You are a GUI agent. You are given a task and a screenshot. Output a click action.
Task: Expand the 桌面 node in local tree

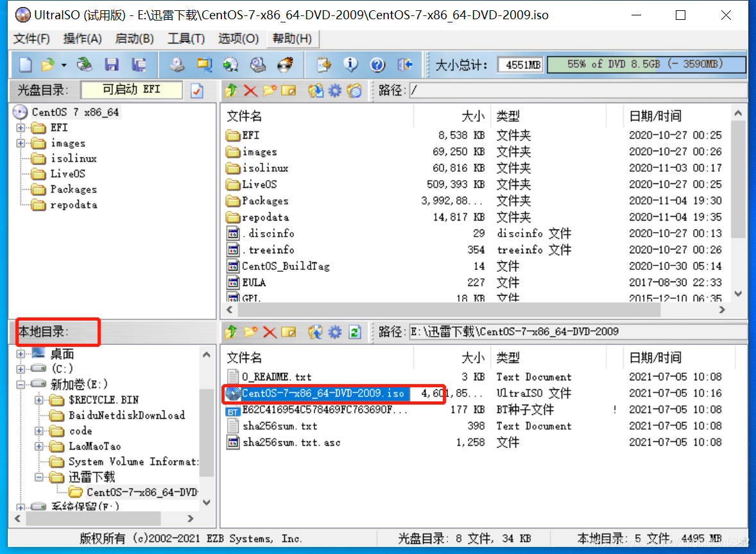[x=21, y=353]
